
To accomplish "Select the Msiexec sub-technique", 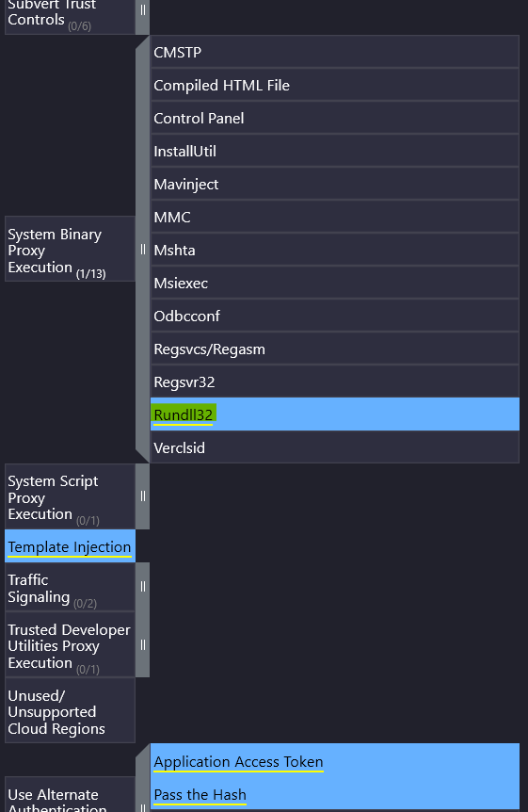I will pyautogui.click(x=335, y=283).
